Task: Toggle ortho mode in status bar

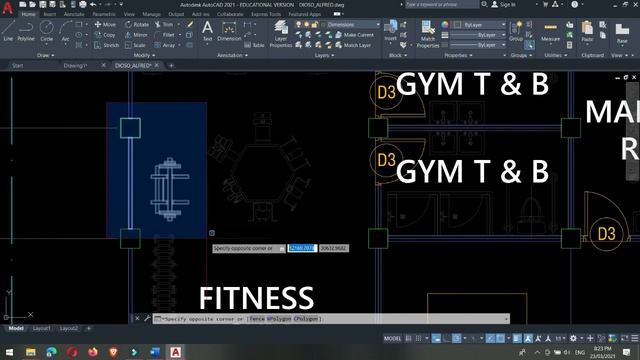Action: (447, 338)
